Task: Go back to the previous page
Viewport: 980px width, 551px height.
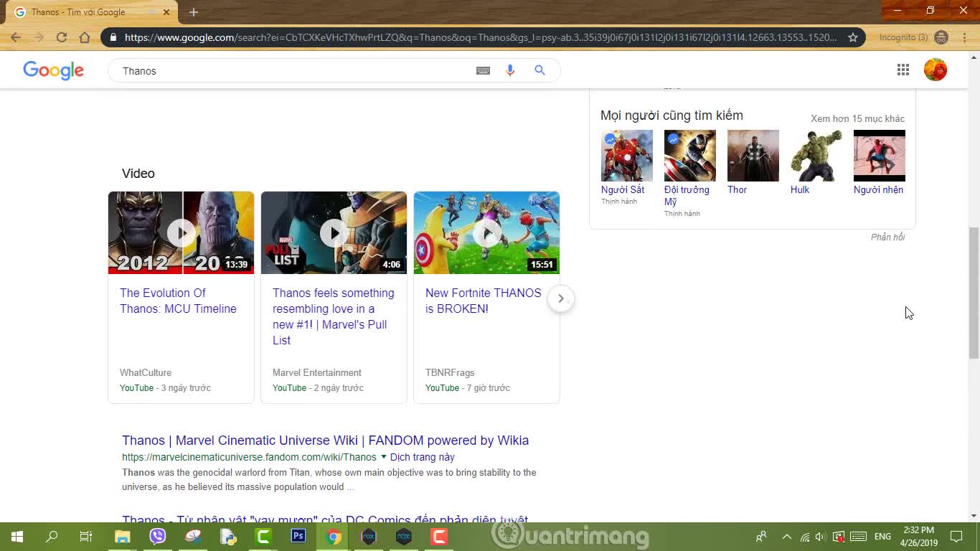Action: tap(16, 37)
